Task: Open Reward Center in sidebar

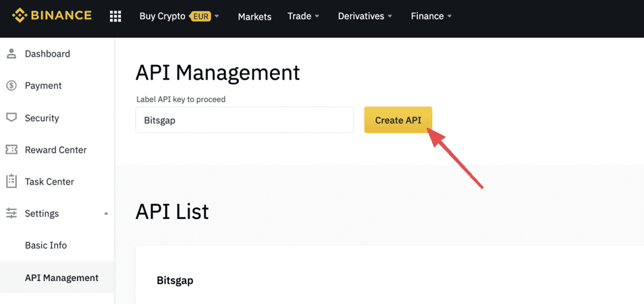Action: [57, 150]
